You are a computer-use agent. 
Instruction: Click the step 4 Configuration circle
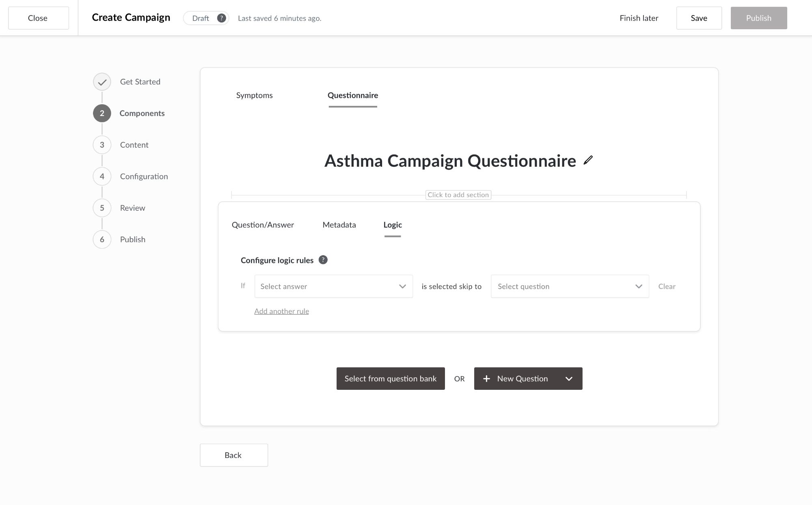click(102, 176)
